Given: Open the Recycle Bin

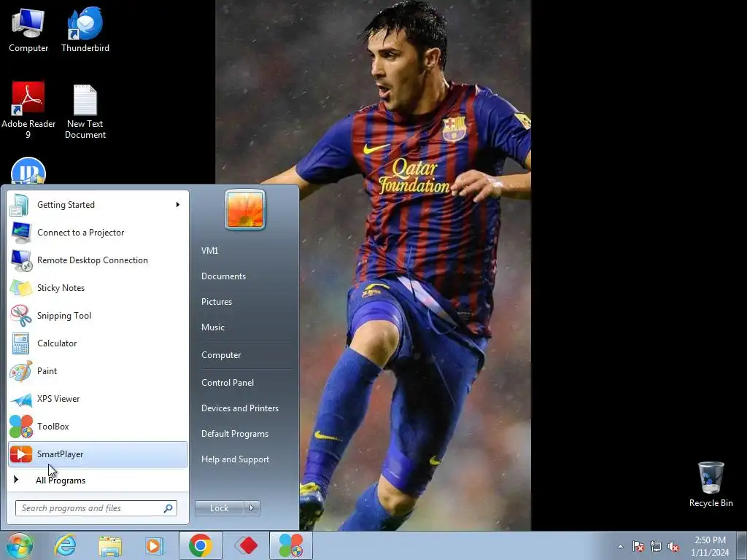Looking at the screenshot, I should tap(711, 484).
